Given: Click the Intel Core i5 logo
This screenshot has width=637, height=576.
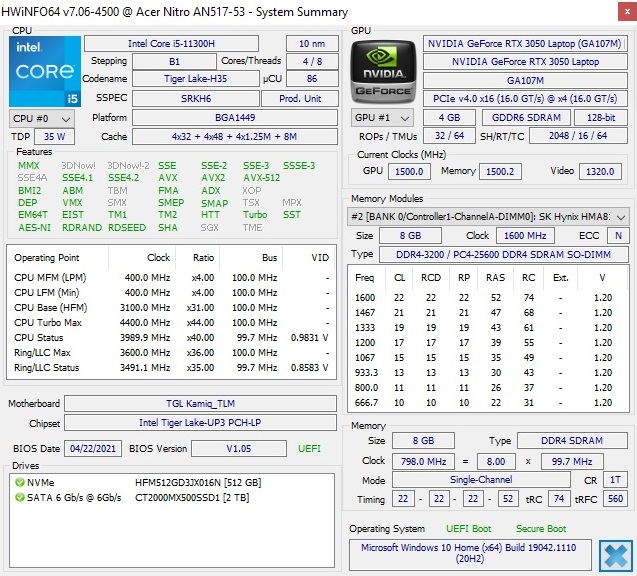Looking at the screenshot, I should point(43,71).
